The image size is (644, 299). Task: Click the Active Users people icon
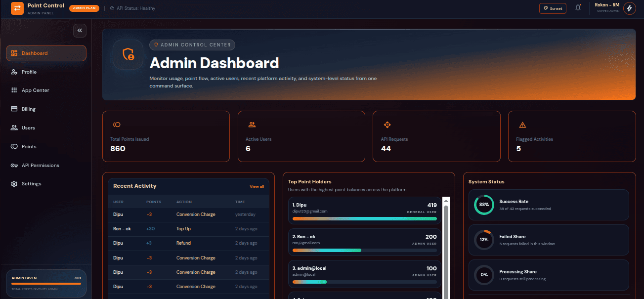tap(252, 125)
